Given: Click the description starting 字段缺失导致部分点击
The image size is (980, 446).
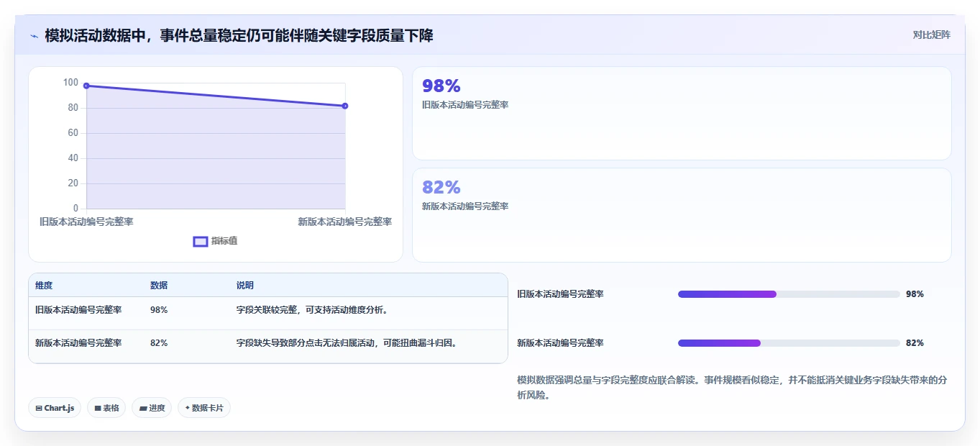Looking at the screenshot, I should (347, 343).
